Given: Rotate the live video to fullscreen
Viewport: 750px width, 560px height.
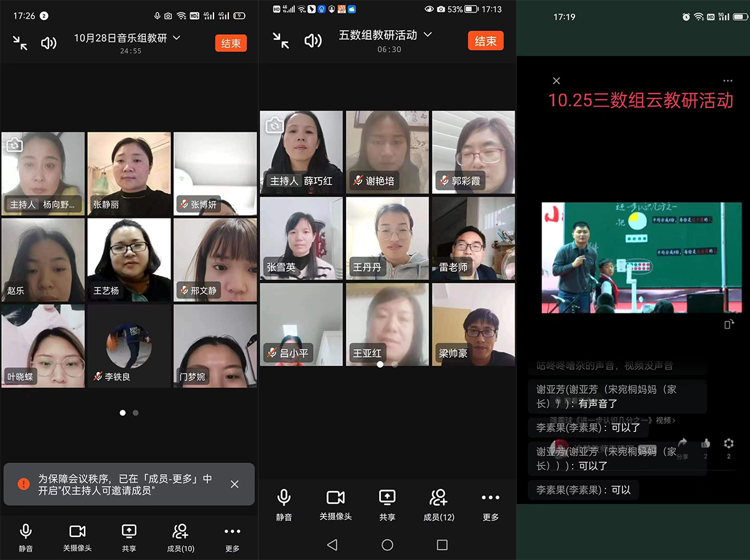Looking at the screenshot, I should coord(729,324).
